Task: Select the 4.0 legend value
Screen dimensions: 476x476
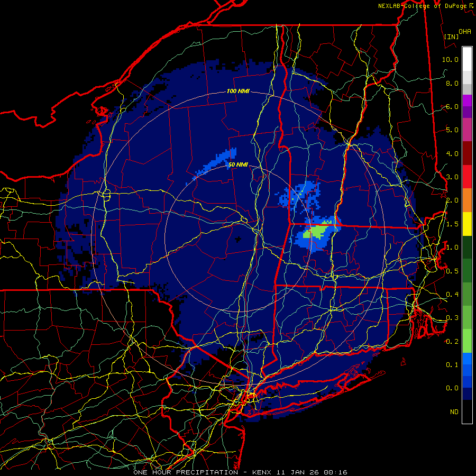Action: [x=452, y=153]
